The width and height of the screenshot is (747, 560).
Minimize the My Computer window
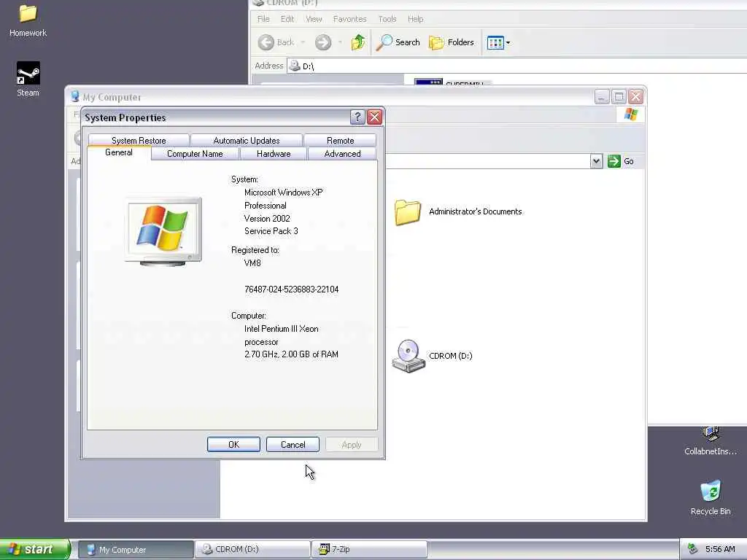tap(602, 97)
